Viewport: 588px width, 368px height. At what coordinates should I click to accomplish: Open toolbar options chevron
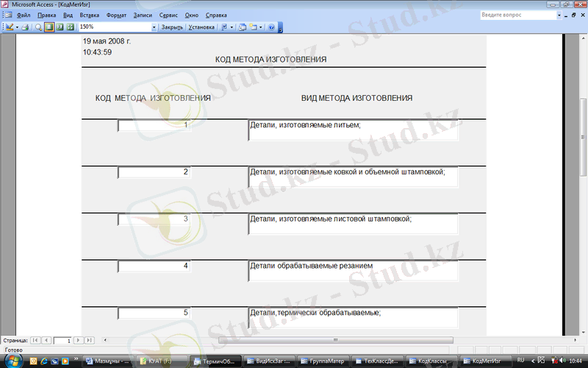click(281, 28)
